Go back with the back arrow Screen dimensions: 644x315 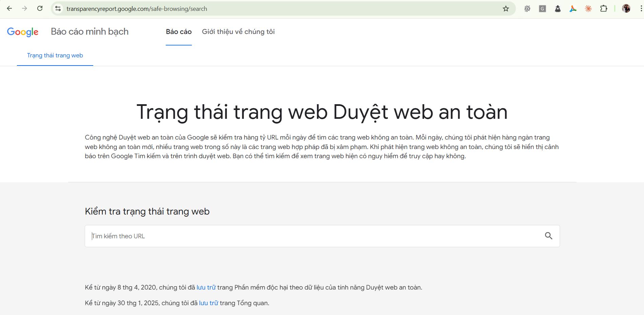(9, 8)
